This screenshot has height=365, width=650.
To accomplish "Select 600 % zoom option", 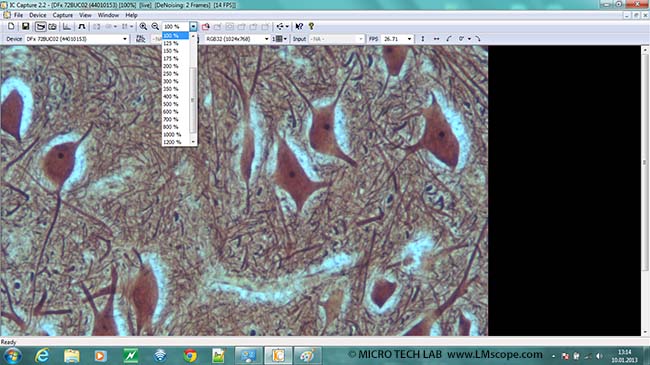I will pyautogui.click(x=176, y=112).
